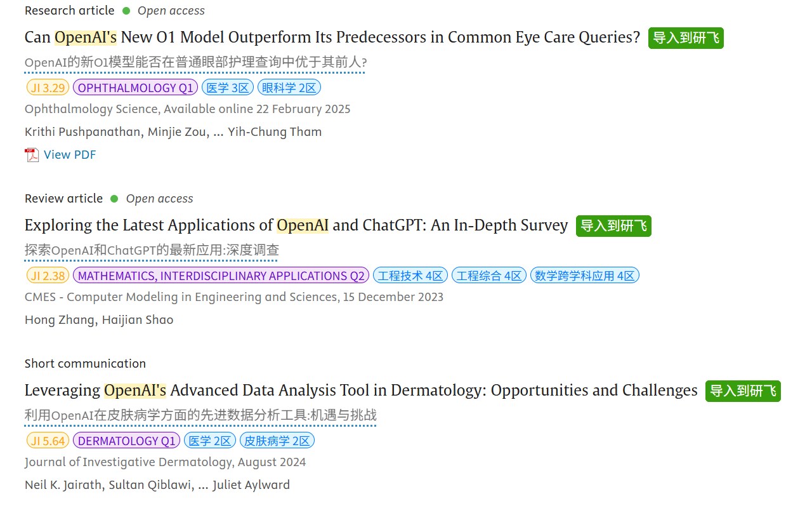Screen dimensions: 812x508
Task: Click the MATHEMATICS, INTERDISCIPLINARY APPLICATIONS Q2 tag
Action: [x=221, y=276]
